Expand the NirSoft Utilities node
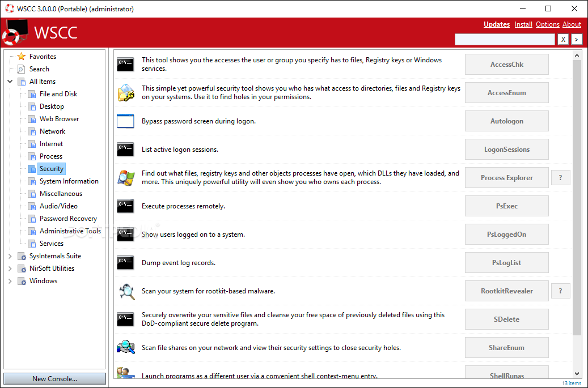Screen dimensions: 588x388 tap(10, 268)
